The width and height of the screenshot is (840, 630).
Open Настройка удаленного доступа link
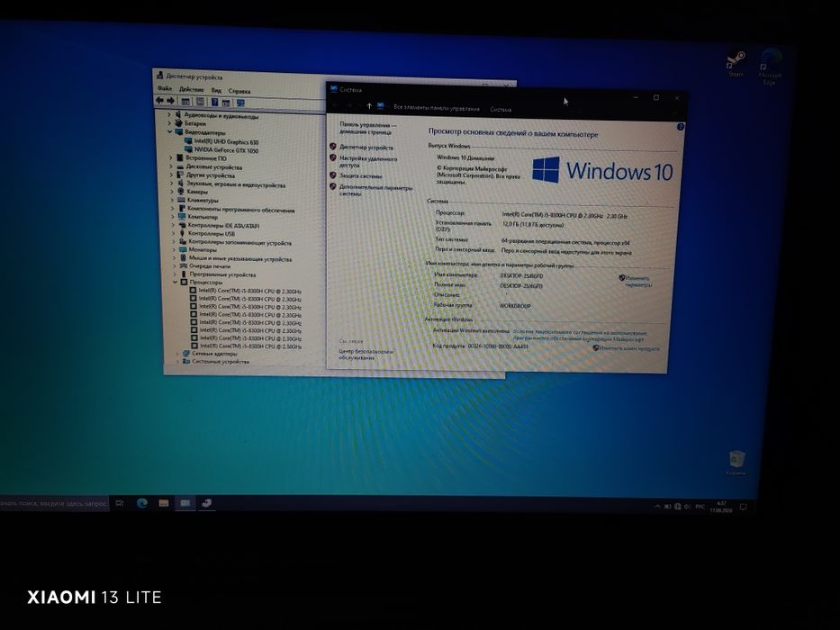(x=368, y=162)
